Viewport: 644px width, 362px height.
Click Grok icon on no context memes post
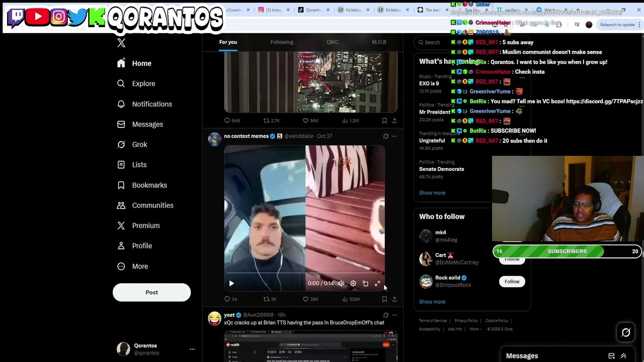point(386,136)
